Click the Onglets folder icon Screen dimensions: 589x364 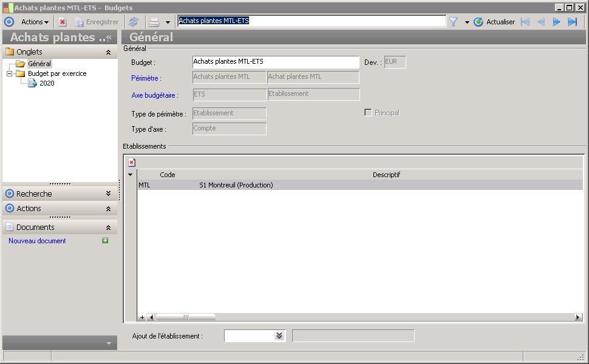(x=10, y=52)
